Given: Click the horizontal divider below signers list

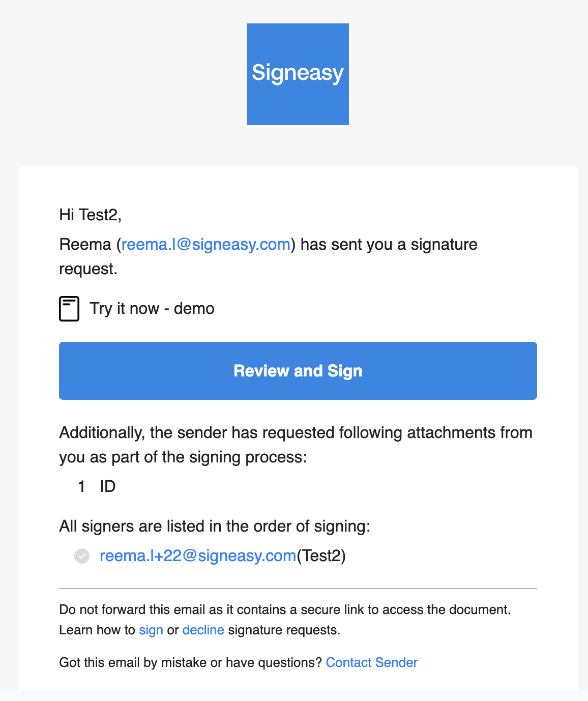Looking at the screenshot, I should [x=298, y=589].
